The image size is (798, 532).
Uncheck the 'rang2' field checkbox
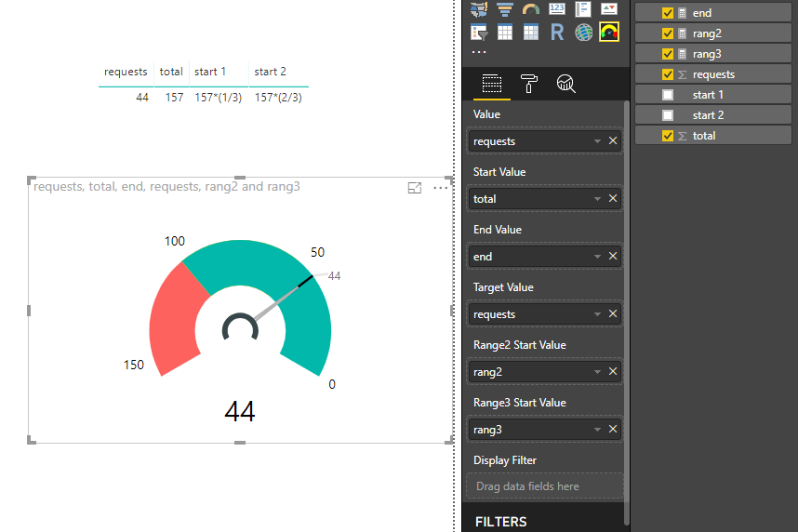click(x=668, y=33)
